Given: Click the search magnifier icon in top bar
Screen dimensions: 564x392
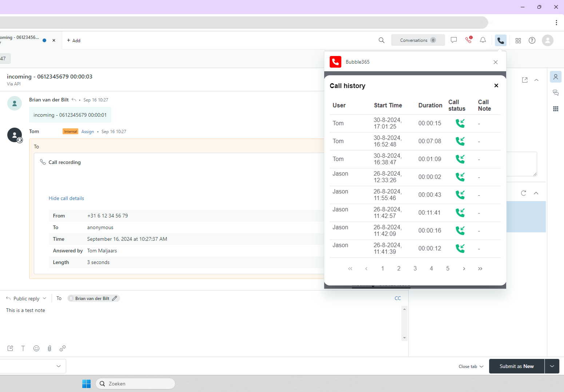Looking at the screenshot, I should [x=381, y=40].
